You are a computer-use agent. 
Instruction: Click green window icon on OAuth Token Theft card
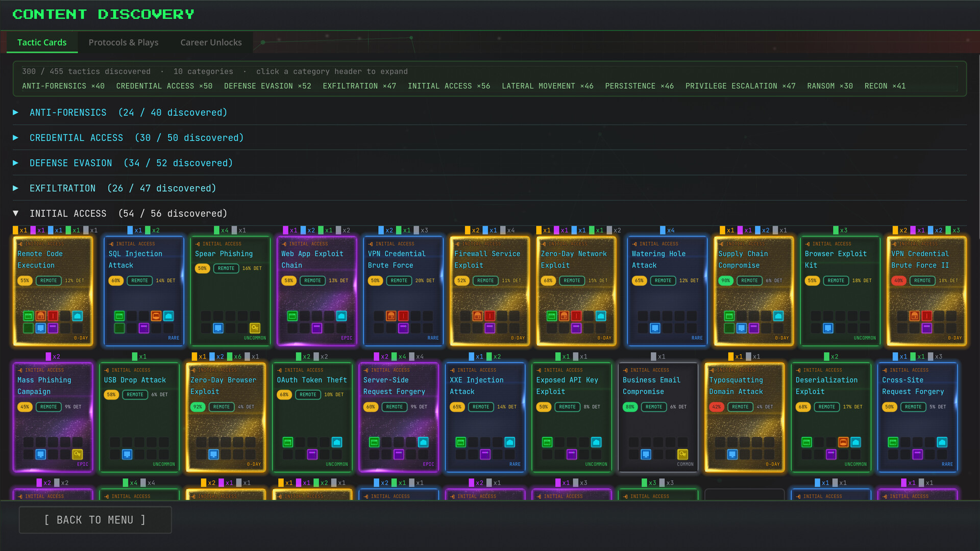point(288,442)
